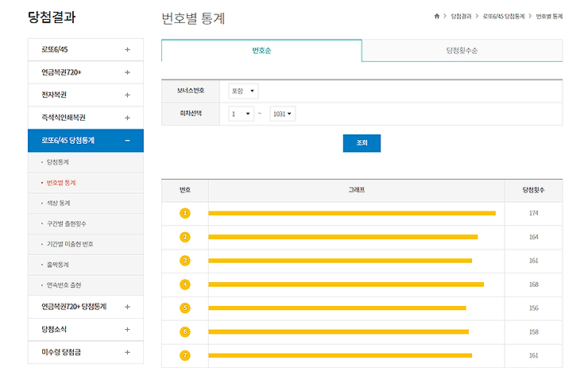The height and width of the screenshot is (368, 588).
Task: Open 로또6/45 sidebar menu
Action: pos(86,49)
